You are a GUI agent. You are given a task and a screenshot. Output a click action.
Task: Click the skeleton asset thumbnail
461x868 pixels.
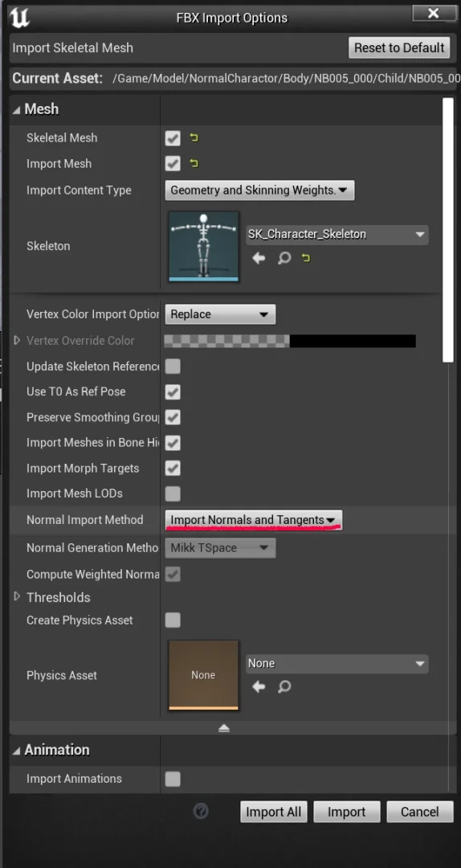tap(204, 247)
